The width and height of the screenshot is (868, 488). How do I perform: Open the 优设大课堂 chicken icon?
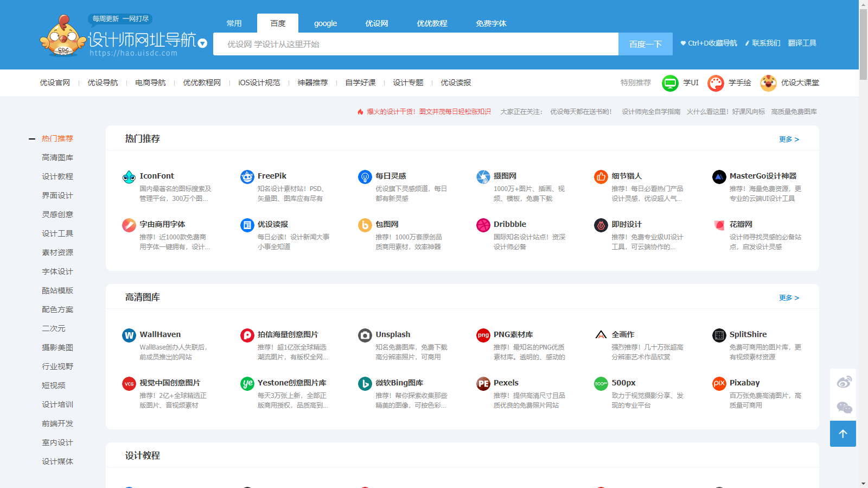point(768,83)
